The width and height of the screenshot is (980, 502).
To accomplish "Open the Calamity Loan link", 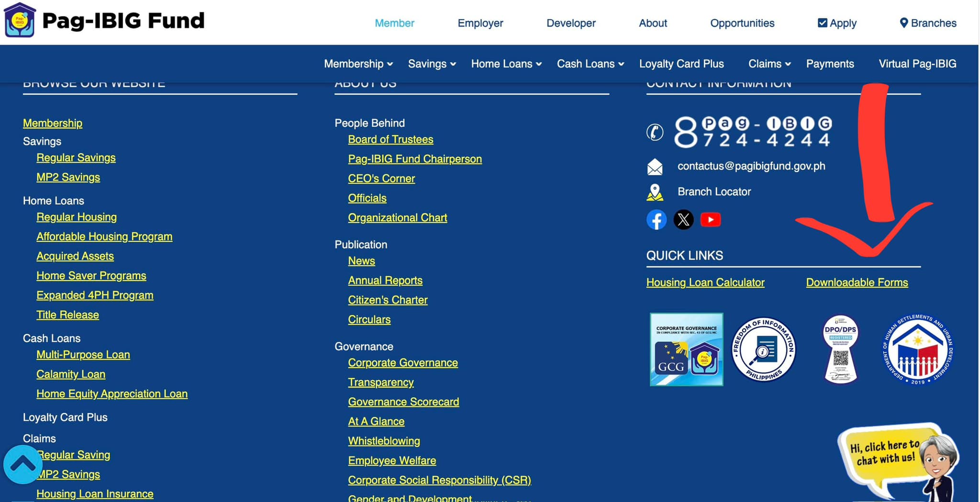I will tap(71, 374).
